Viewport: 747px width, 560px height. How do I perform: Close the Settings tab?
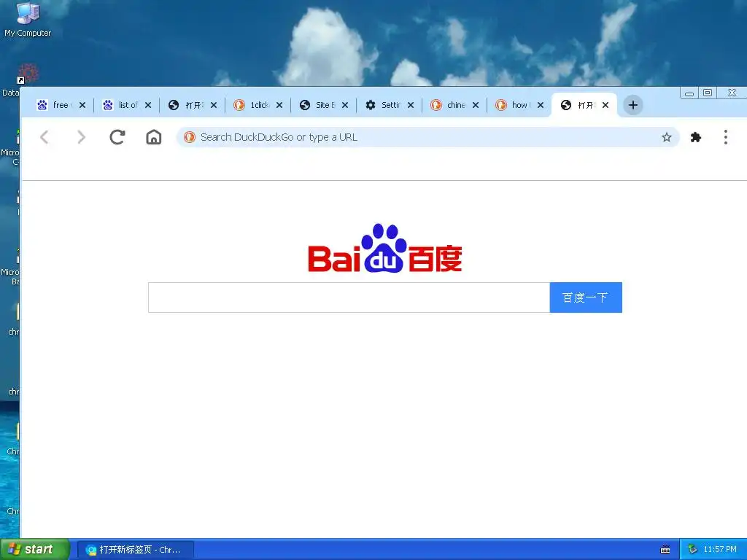point(411,105)
